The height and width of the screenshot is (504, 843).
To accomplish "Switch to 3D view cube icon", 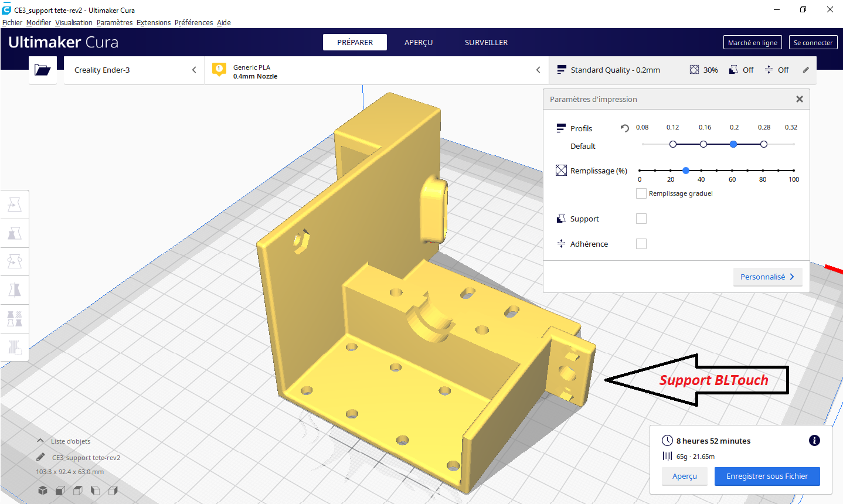I will point(43,491).
